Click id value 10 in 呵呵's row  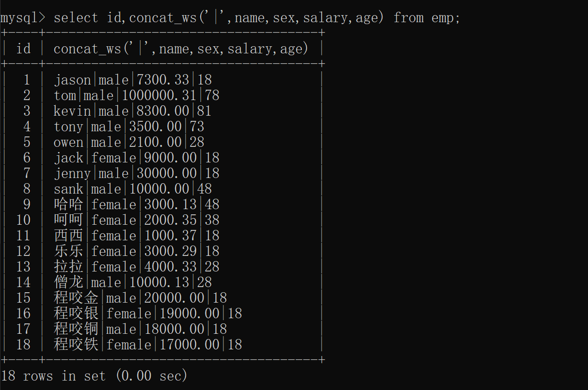click(23, 220)
